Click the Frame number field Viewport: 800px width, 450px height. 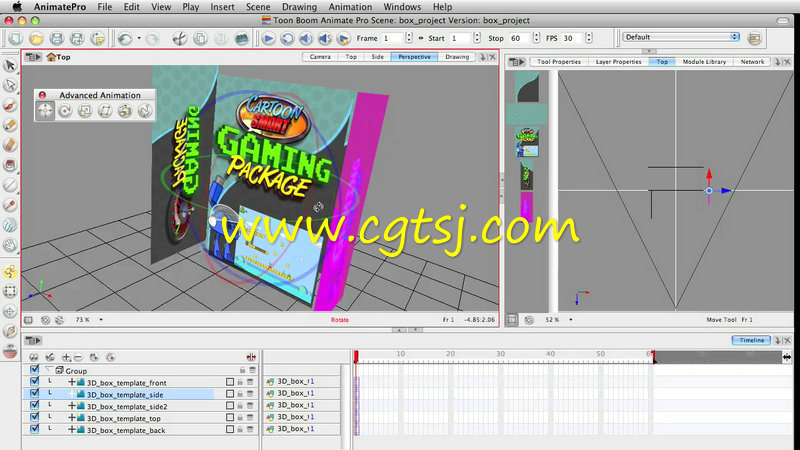[393, 38]
